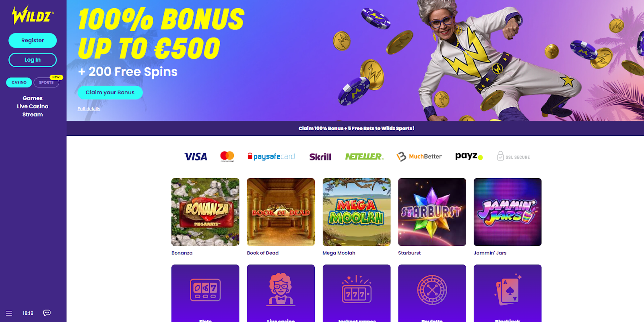Click the Register button
Viewport: 644px width, 322px height.
(33, 40)
